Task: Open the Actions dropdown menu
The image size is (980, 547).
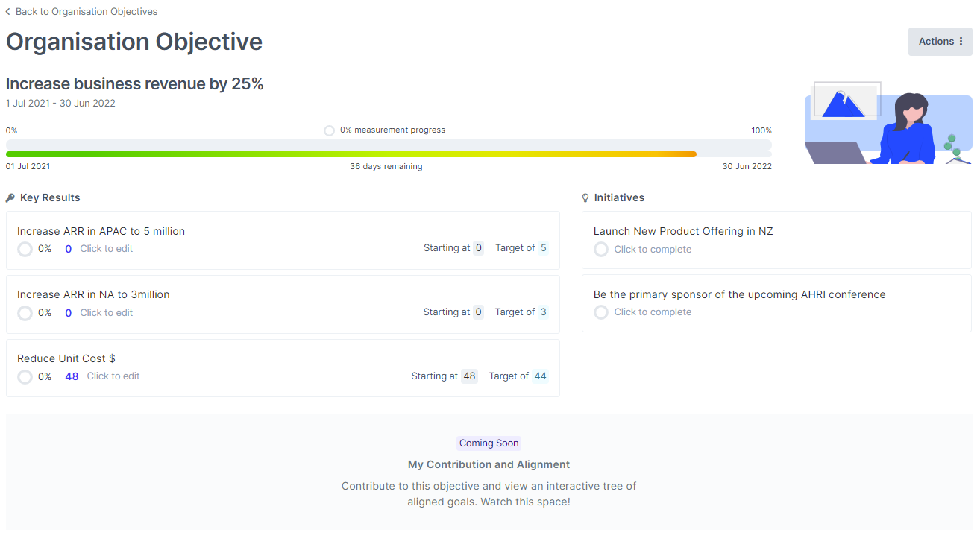Action: (x=940, y=42)
